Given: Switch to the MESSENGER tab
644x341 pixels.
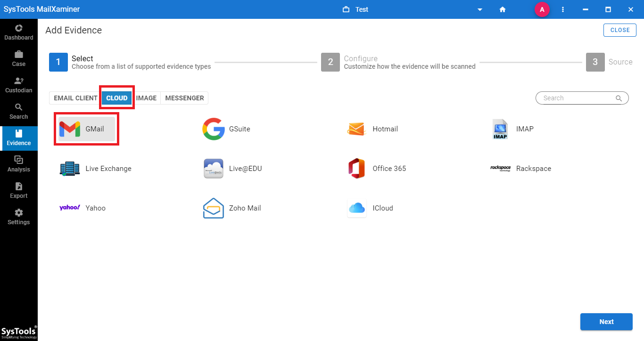Looking at the screenshot, I should [184, 98].
